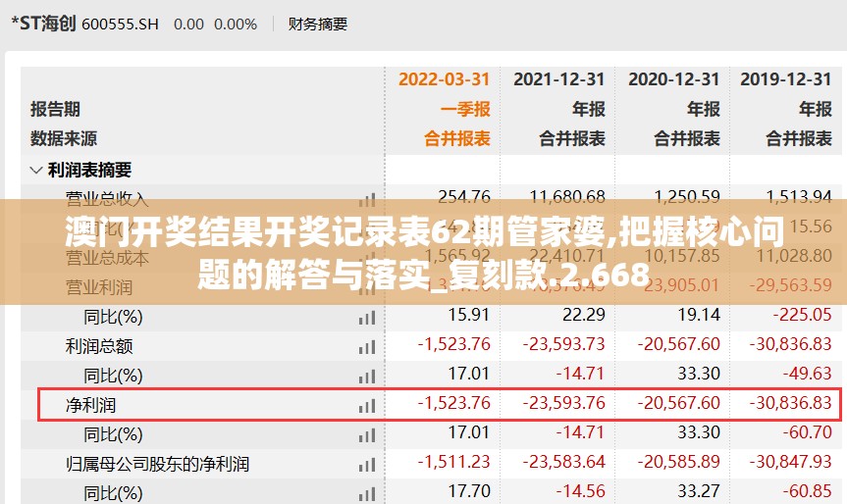Click the stock code 600555.SH
847x504 pixels.
pyautogui.click(x=120, y=25)
